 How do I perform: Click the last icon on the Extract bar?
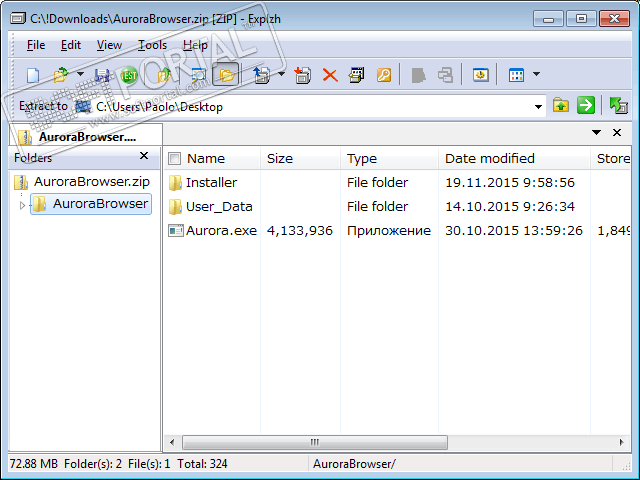click(618, 106)
